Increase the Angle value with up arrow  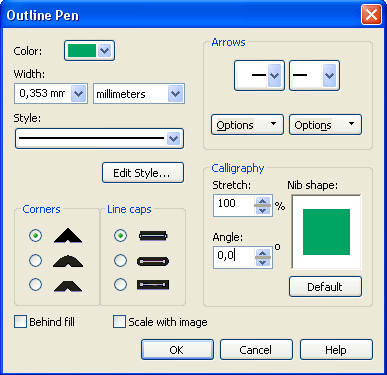[x=263, y=253]
